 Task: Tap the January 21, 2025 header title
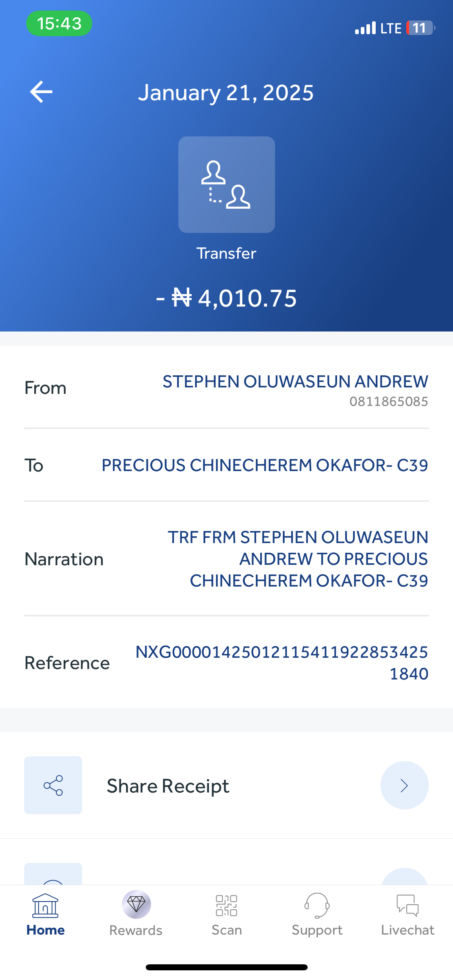click(226, 93)
